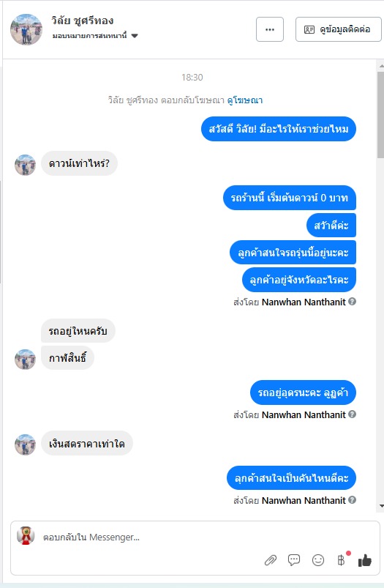This screenshot has width=384, height=588.
Task: Expand the มอบหมายการสนทนานี้ dropdown
Action: click(x=135, y=36)
